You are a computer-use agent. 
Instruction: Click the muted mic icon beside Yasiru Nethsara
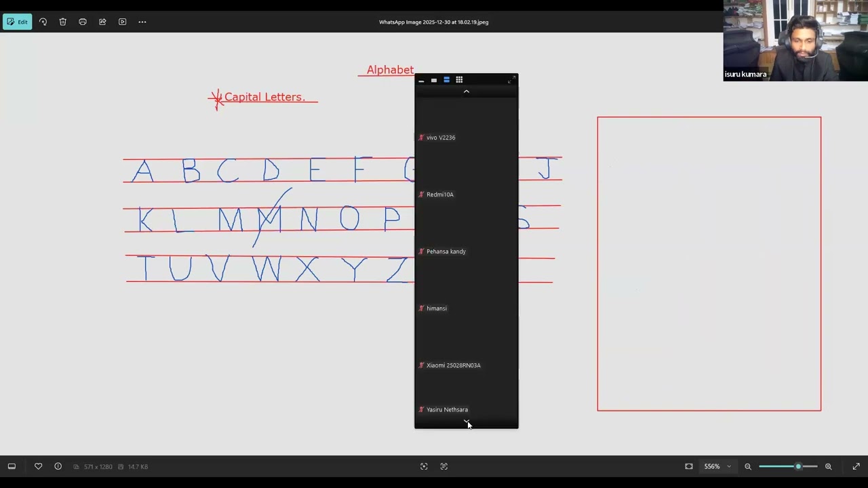[x=421, y=409]
